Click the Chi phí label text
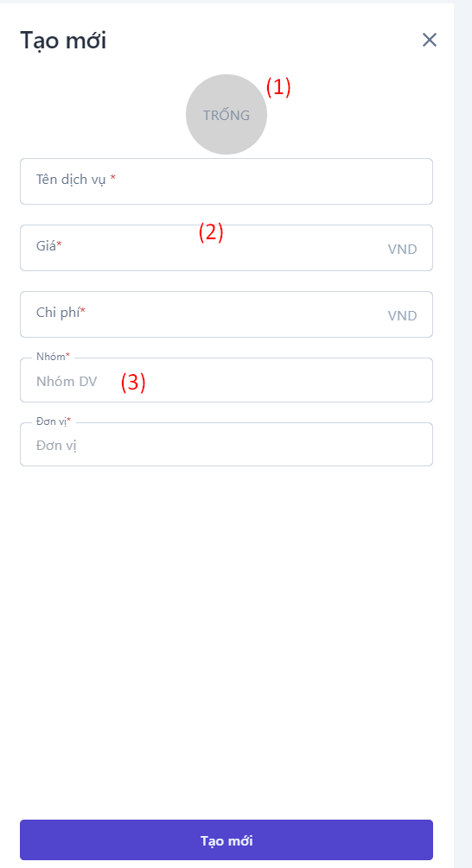This screenshot has height=868, width=472. (x=58, y=312)
